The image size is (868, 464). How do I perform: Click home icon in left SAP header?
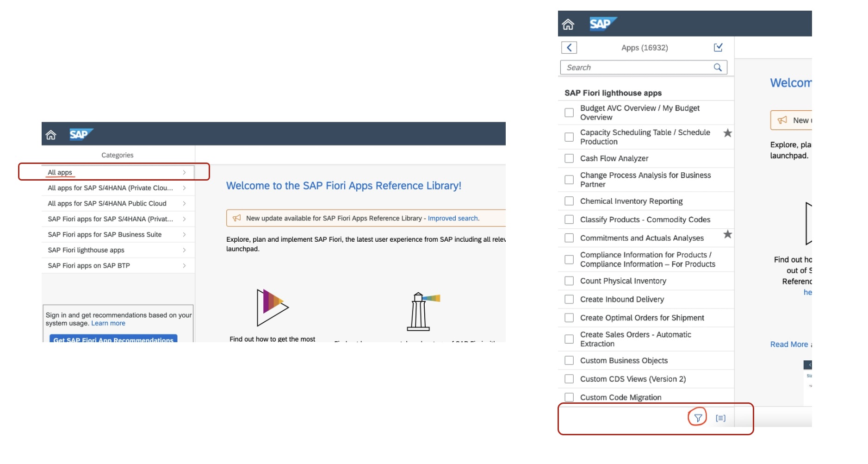(51, 135)
